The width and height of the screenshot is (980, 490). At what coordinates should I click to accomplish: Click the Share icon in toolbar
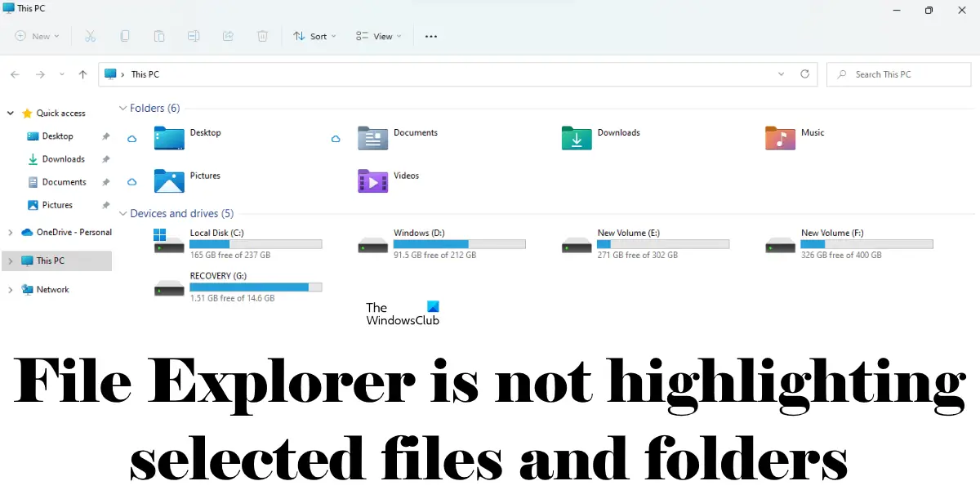click(229, 36)
